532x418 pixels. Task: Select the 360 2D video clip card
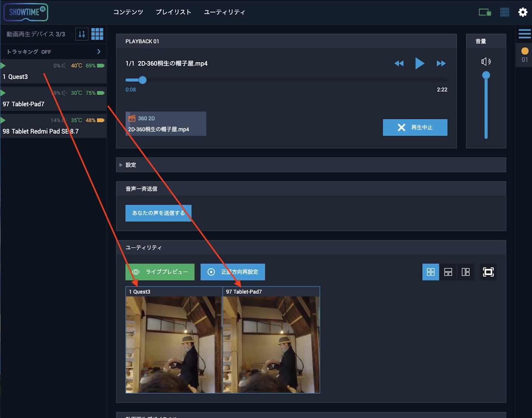pyautogui.click(x=166, y=124)
